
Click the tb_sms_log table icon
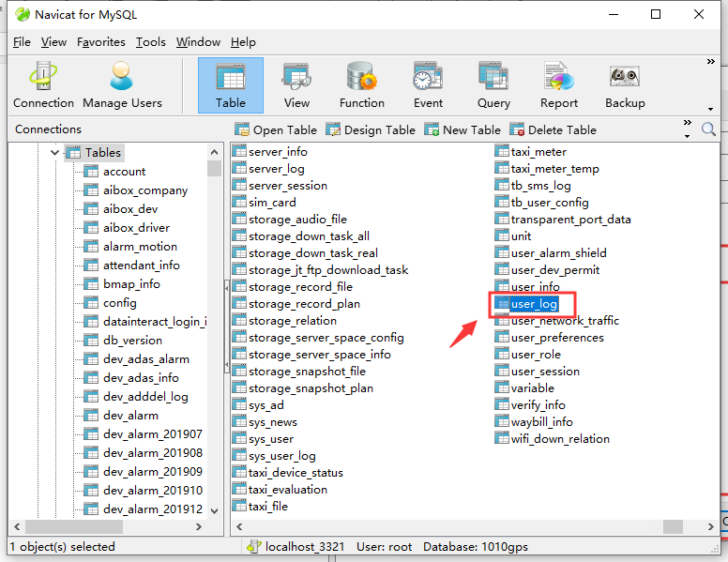[x=501, y=186]
